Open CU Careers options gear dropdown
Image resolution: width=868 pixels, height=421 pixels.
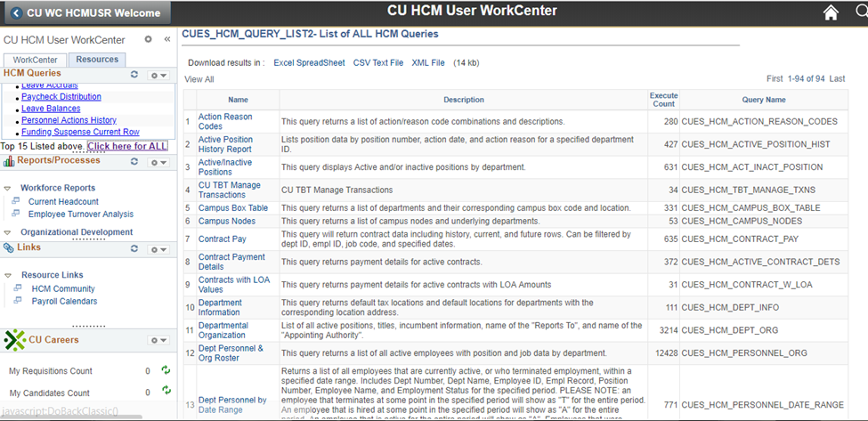pyautogui.click(x=158, y=340)
